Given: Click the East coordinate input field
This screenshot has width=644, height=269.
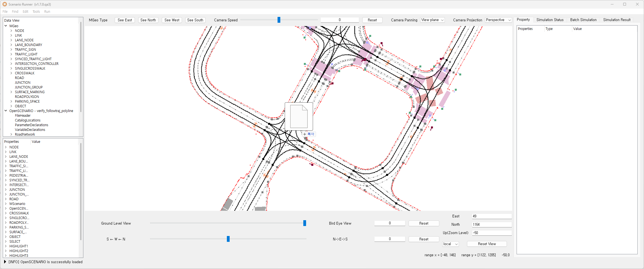Looking at the screenshot, I should point(492,216).
